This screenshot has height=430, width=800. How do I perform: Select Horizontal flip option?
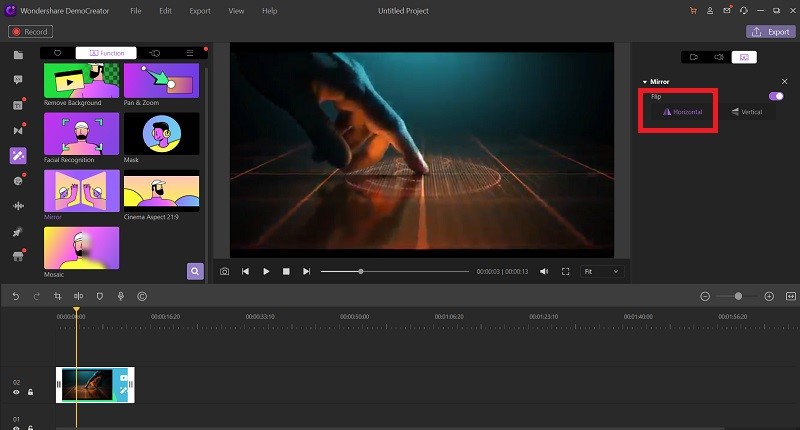click(683, 112)
